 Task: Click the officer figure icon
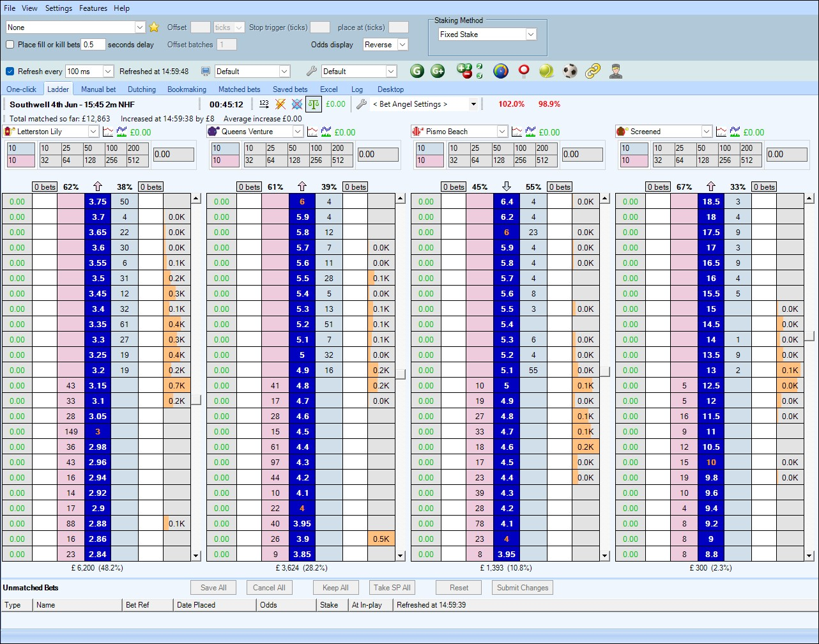(x=616, y=71)
